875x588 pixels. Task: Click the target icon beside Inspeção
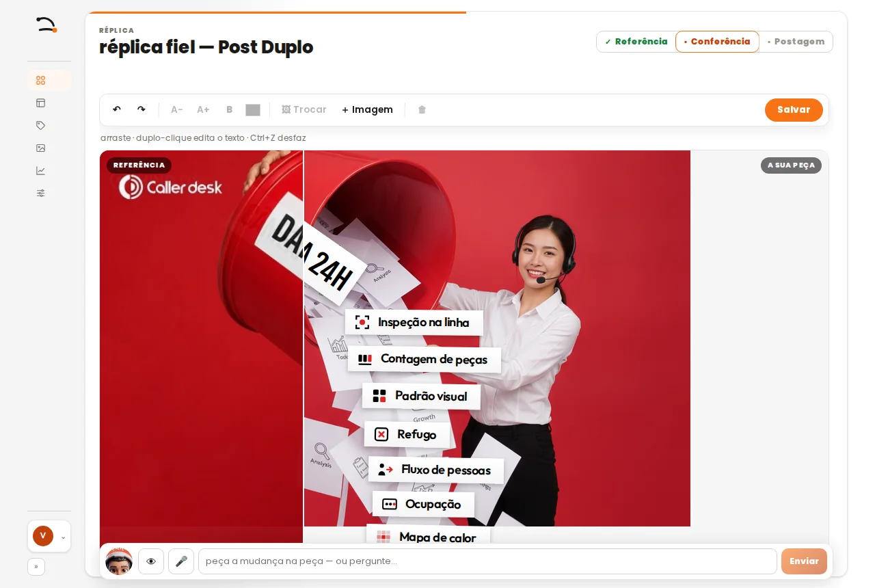pos(362,323)
